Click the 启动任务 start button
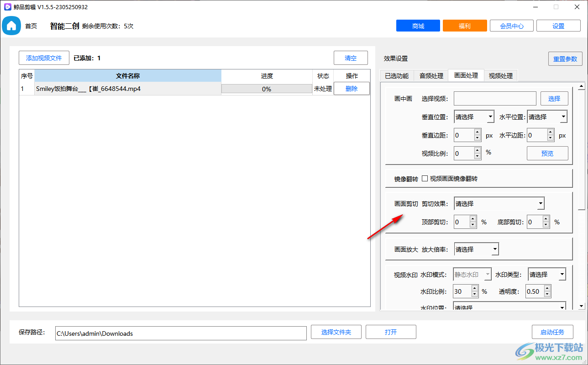588x365 pixels. 552,332
